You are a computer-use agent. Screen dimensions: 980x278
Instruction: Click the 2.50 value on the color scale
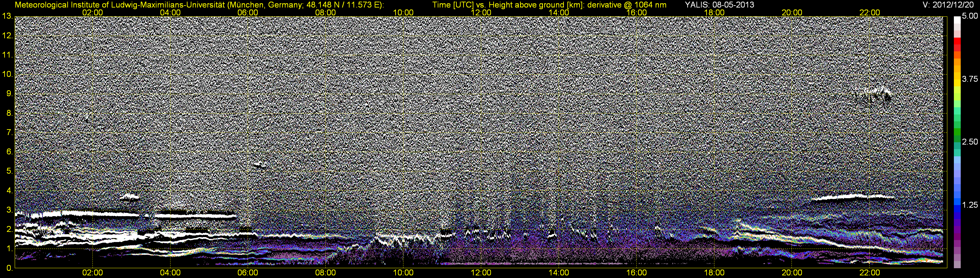pyautogui.click(x=970, y=142)
